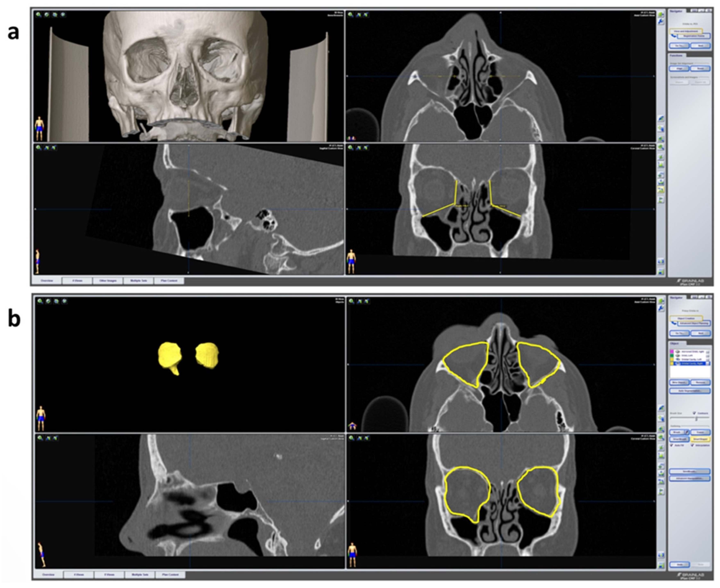Toggle visibility of magenta object in list
Screen dimensions: 720x588
pyautogui.click(x=677, y=352)
